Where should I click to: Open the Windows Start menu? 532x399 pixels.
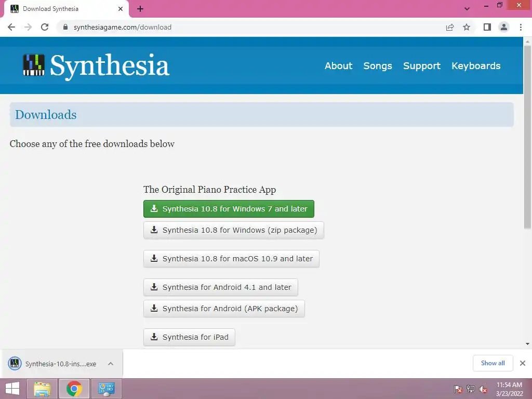[x=12, y=389]
